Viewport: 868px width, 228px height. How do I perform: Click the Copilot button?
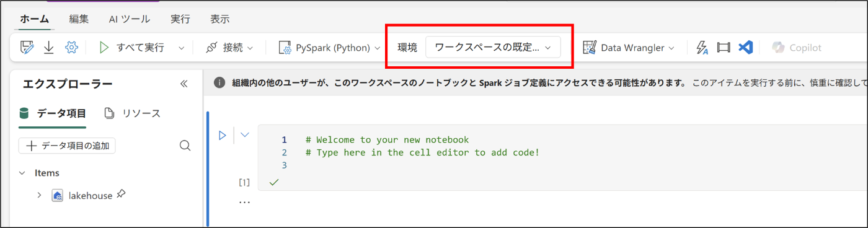[x=797, y=48]
